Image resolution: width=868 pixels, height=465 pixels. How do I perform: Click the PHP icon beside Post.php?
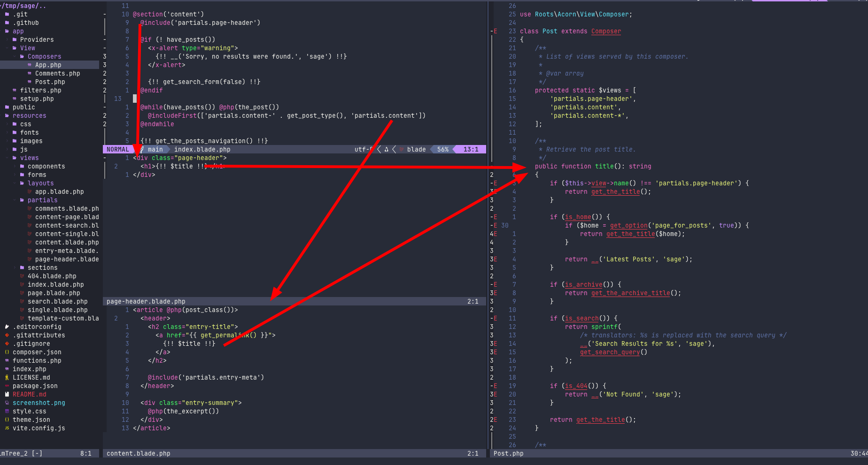(30, 82)
